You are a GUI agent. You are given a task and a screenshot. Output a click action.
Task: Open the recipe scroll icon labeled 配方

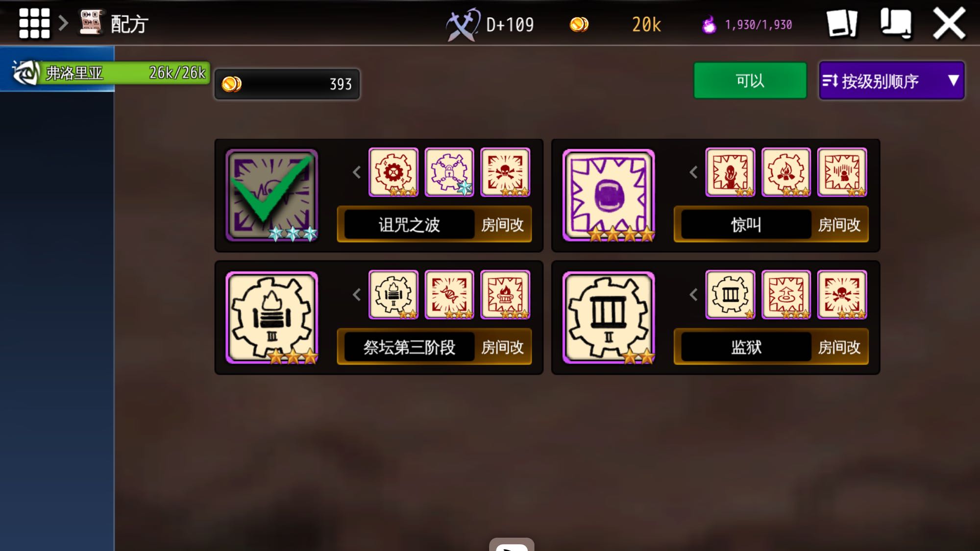[91, 23]
